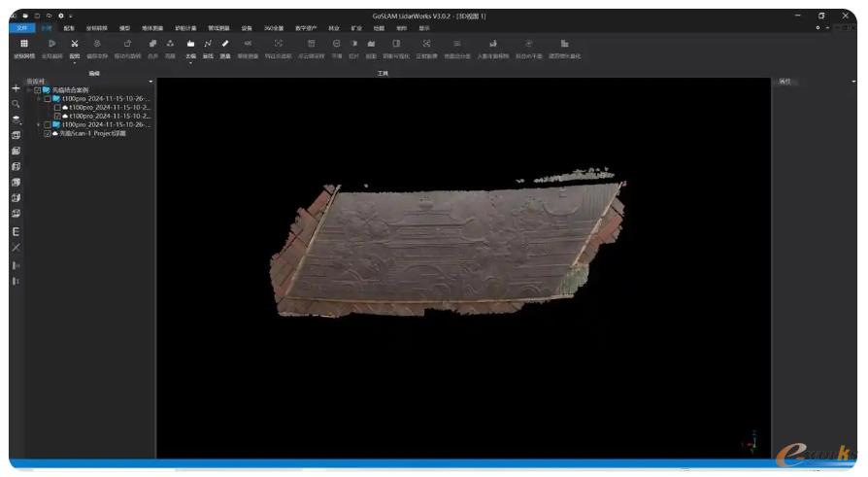Select the curve (曲线) polyline tool
Screen dimensions: 868x477
(x=208, y=43)
